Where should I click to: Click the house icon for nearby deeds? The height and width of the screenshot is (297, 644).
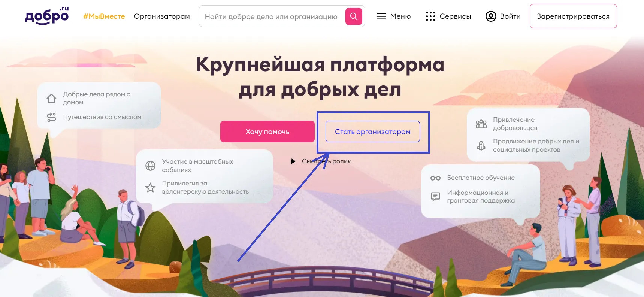click(51, 98)
